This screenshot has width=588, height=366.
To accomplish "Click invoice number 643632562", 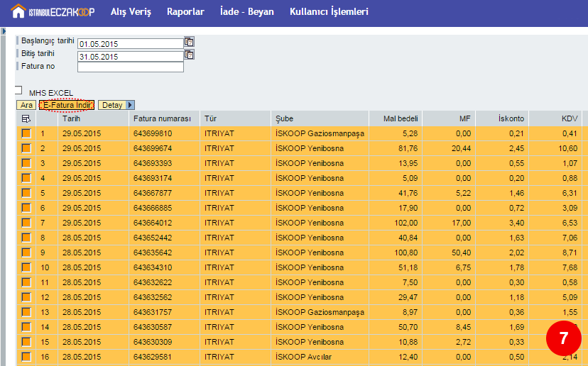I will pyautogui.click(x=153, y=297).
